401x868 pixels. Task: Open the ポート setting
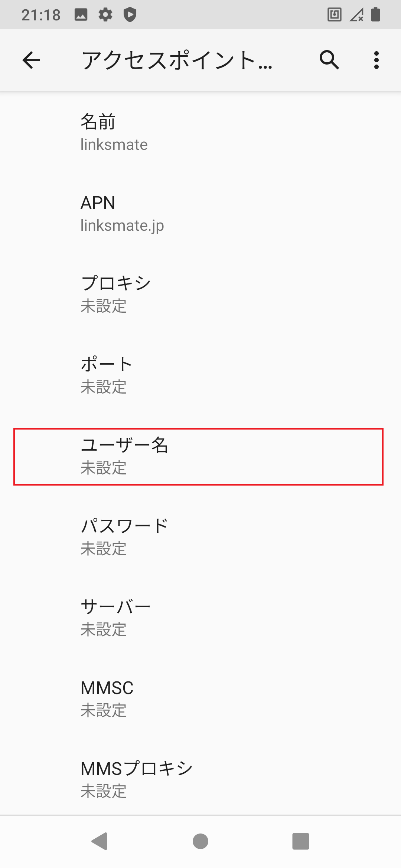pos(200,375)
